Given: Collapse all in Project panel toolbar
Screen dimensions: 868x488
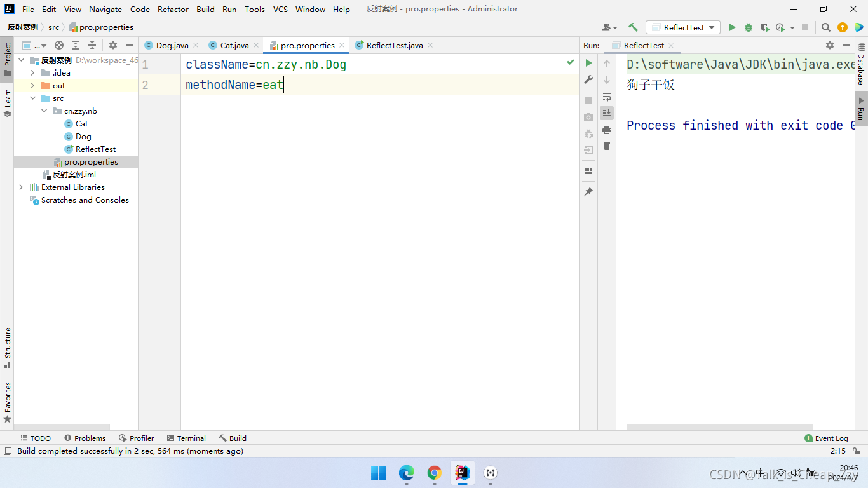Looking at the screenshot, I should (x=92, y=45).
